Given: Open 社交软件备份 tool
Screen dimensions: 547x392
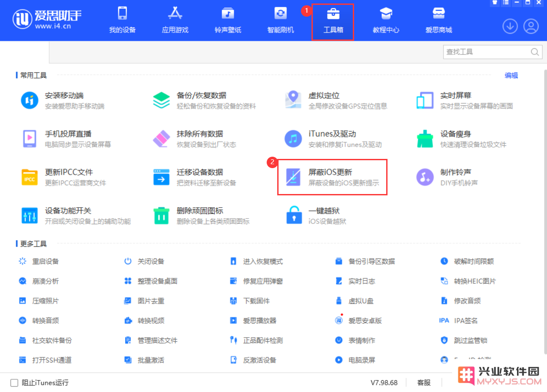Looking at the screenshot, I should coord(45,340).
